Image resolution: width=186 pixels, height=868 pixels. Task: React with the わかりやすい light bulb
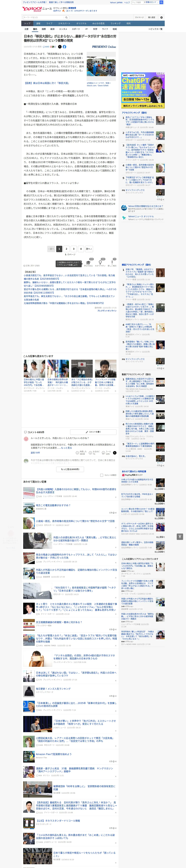click(100, 262)
